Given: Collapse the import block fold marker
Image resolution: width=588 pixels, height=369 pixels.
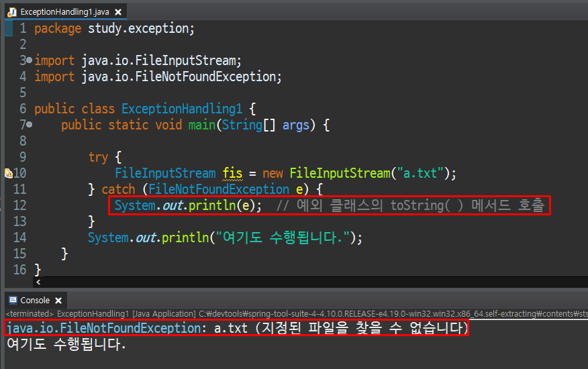Looking at the screenshot, I should click(x=30, y=60).
